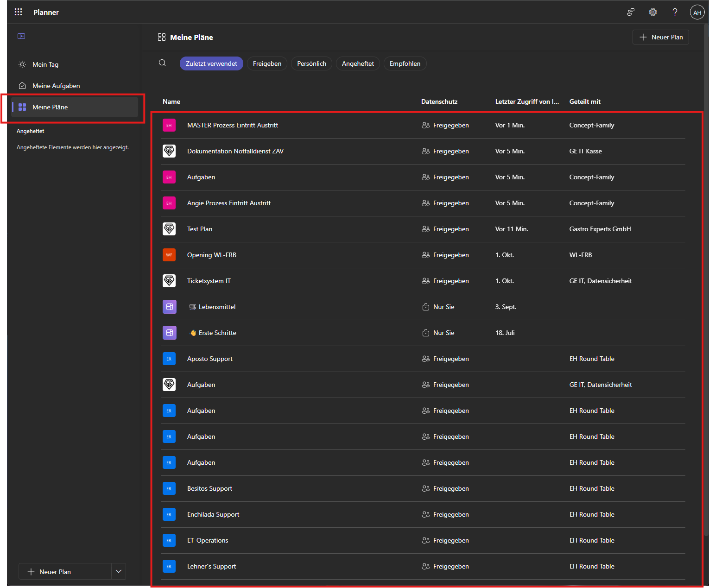709x588 pixels.
Task: Open the MASTER Prozess Eintritt Austritt plan
Action: pos(233,125)
